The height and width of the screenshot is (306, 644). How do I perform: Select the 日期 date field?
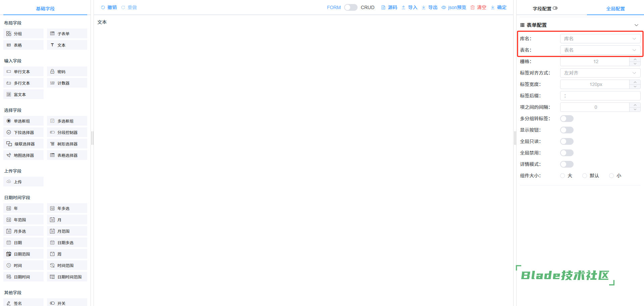coord(23,243)
